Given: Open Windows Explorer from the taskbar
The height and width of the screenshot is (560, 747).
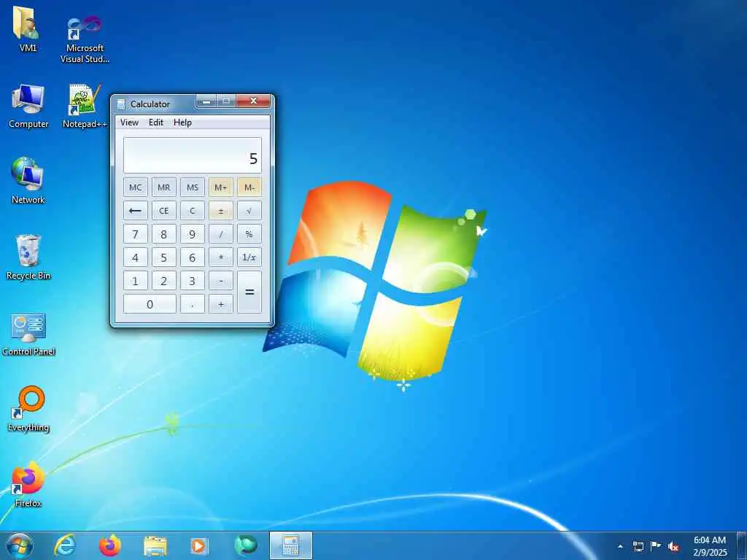Looking at the screenshot, I should pyautogui.click(x=155, y=546).
